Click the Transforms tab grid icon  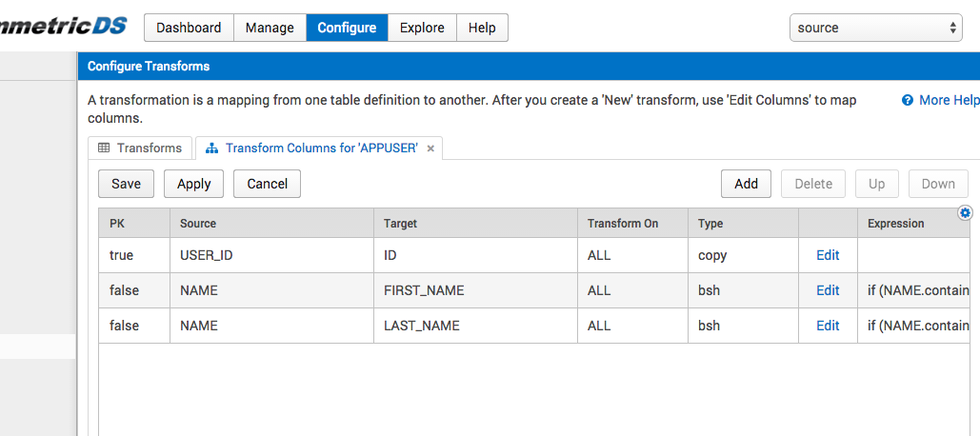[x=104, y=149]
